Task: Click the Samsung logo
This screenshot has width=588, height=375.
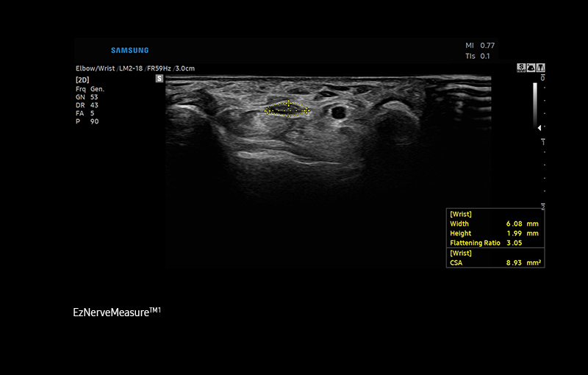Action: (130, 50)
